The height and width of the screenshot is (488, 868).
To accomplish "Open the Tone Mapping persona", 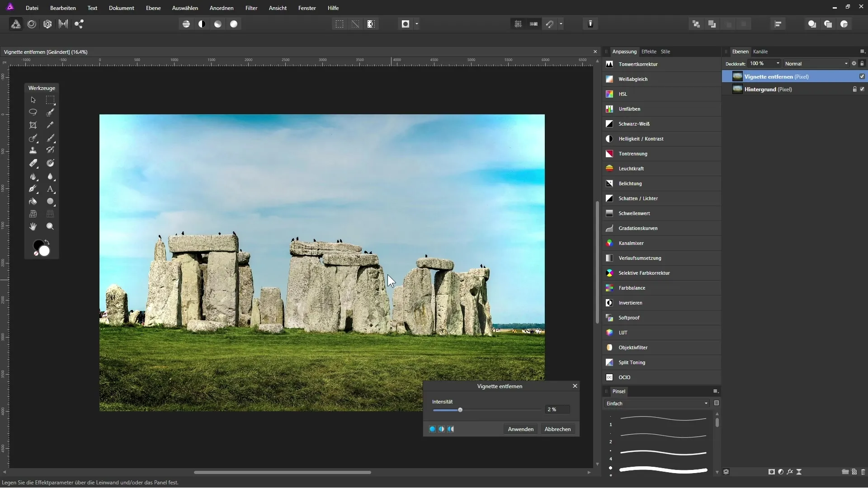I will (x=63, y=24).
